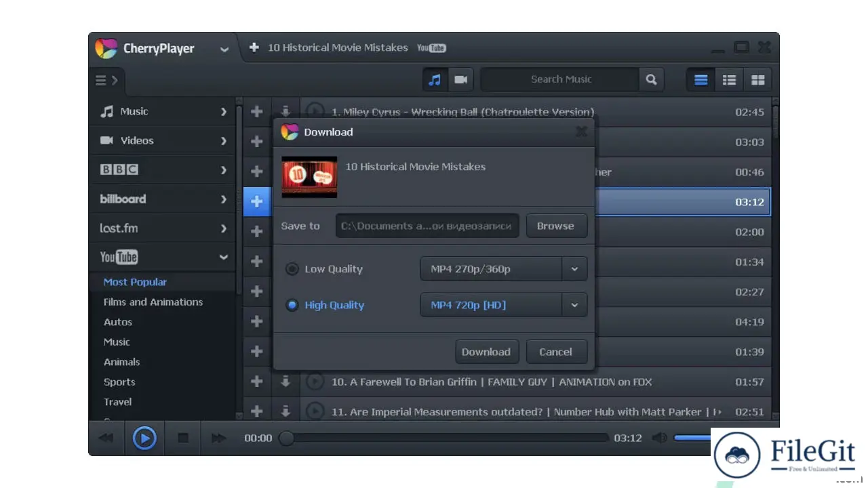Play Miley Cyrus Wrecking Ball item
Viewport: 868px width, 488px height.
[315, 111]
